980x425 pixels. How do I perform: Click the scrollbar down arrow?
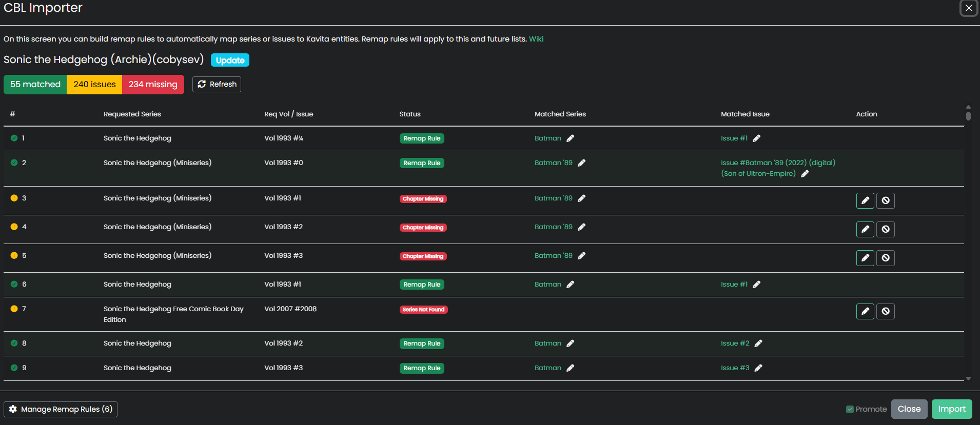click(968, 378)
